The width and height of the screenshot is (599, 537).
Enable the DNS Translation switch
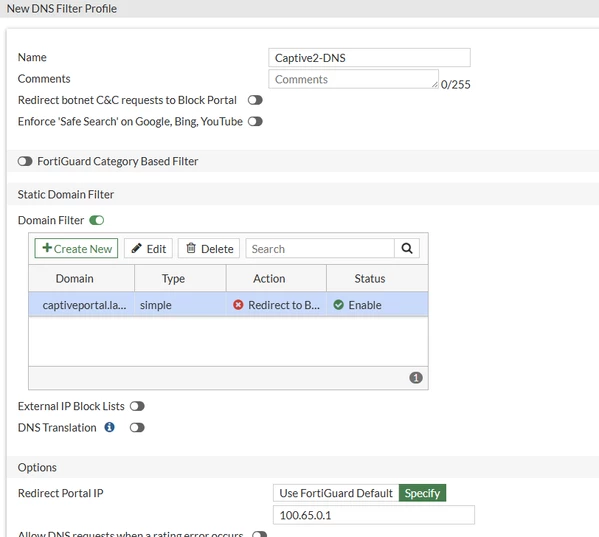point(137,427)
